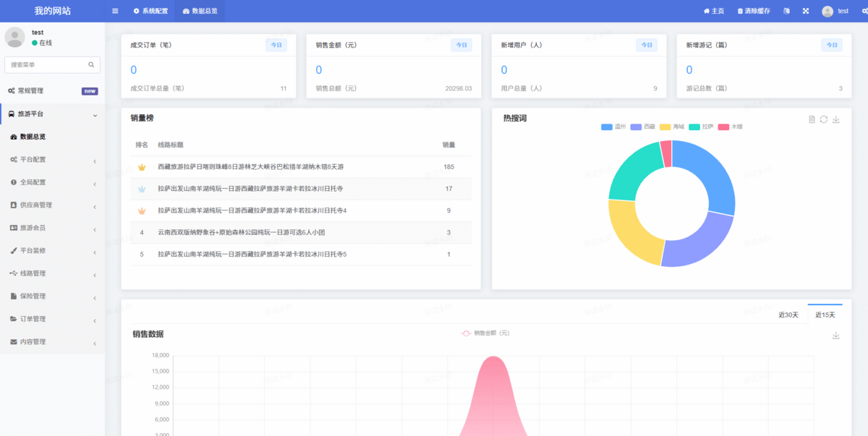Open the 系统配置 tab in header

[150, 11]
